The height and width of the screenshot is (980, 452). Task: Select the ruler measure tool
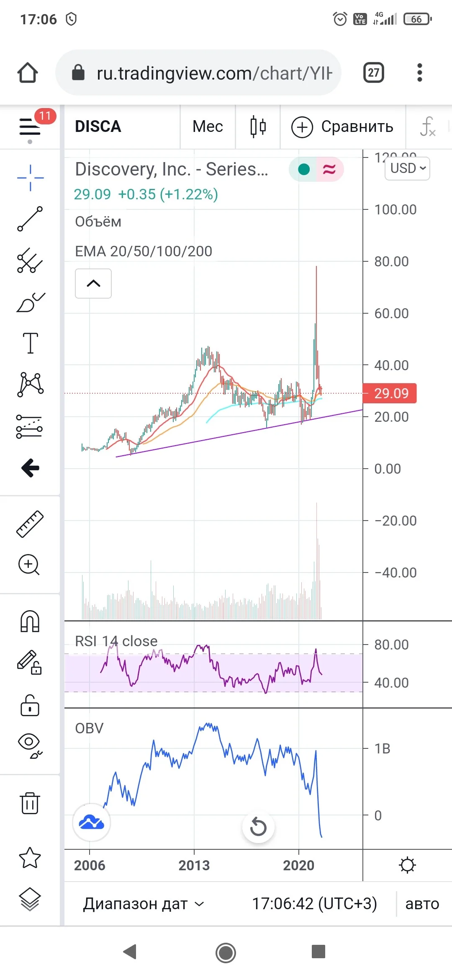click(30, 524)
